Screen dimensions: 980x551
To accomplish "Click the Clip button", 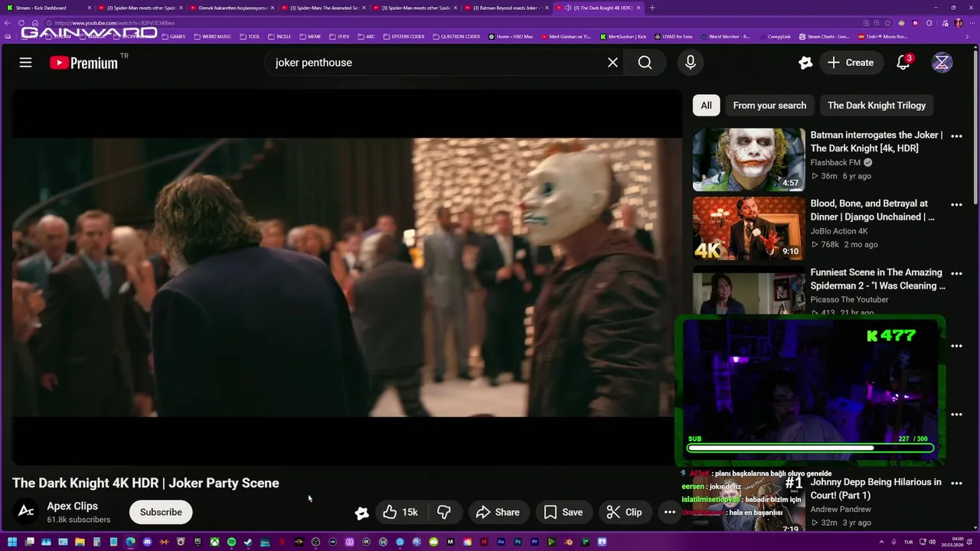I will (x=625, y=512).
